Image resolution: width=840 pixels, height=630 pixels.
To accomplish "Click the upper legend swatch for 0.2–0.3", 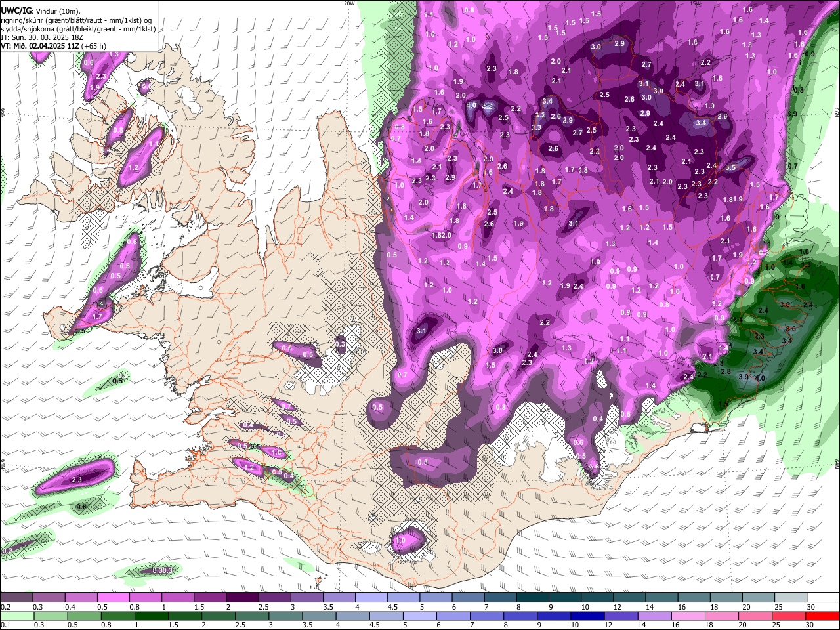I will (x=16, y=597).
